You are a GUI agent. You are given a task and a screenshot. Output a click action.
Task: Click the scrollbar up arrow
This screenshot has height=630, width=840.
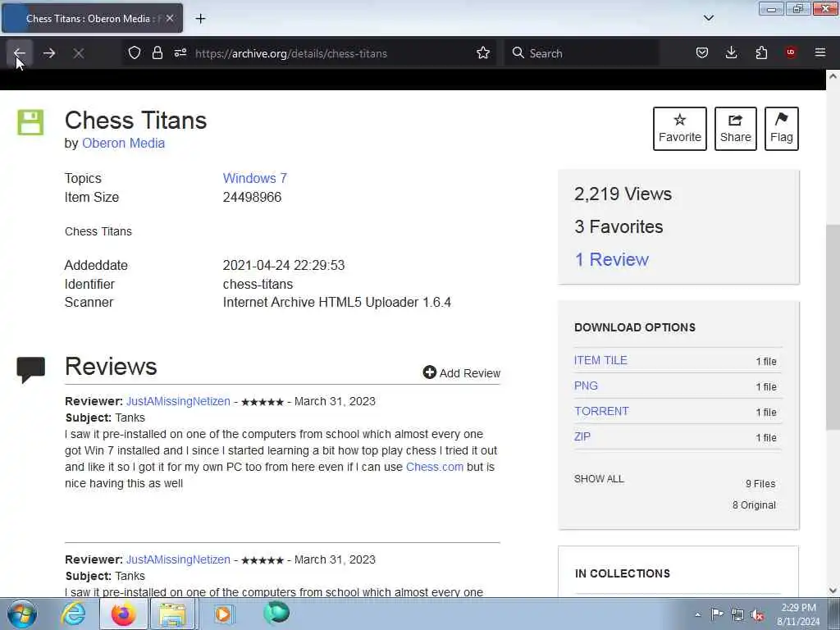pyautogui.click(x=833, y=76)
